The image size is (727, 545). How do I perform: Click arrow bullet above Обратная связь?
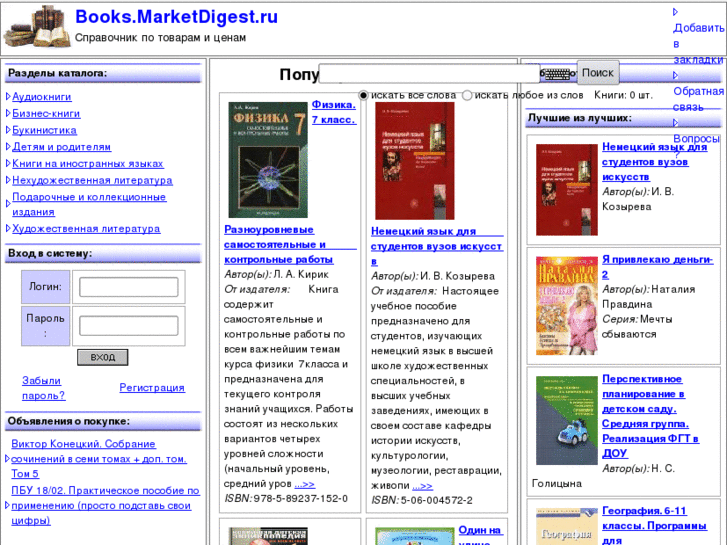pyautogui.click(x=676, y=75)
